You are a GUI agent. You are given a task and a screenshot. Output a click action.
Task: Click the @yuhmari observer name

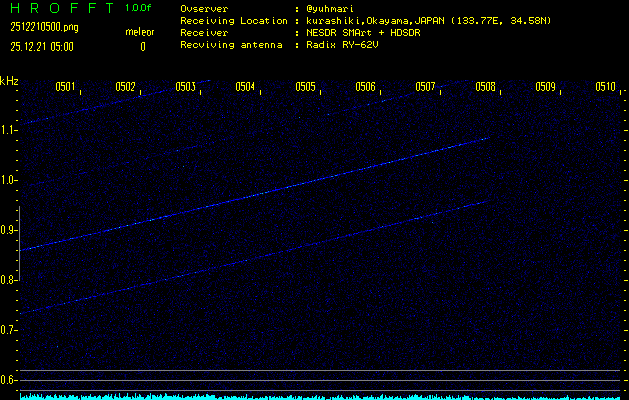(332, 8)
